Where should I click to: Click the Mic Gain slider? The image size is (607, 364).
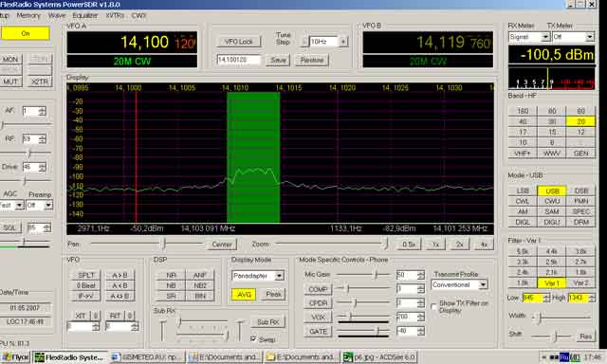(363, 275)
